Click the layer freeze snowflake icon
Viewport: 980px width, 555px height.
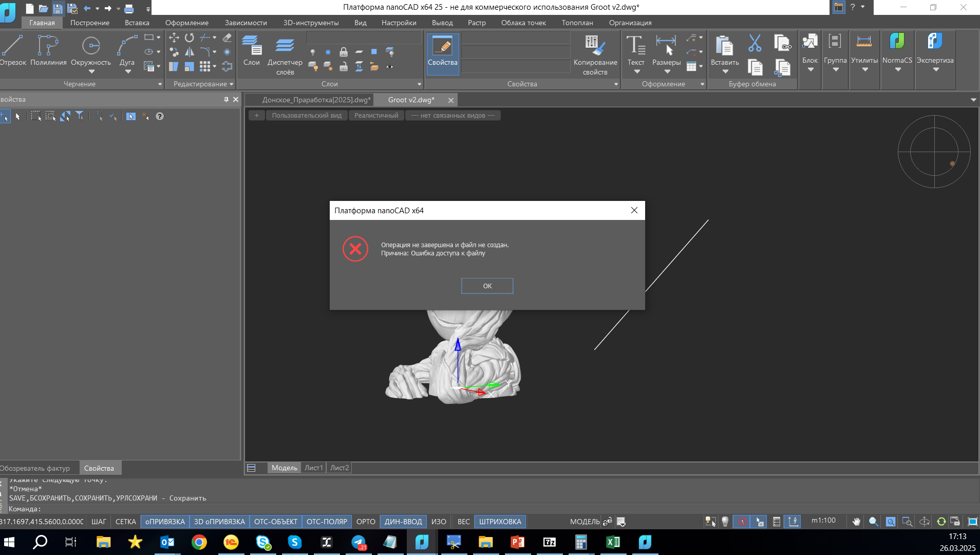coord(328,52)
